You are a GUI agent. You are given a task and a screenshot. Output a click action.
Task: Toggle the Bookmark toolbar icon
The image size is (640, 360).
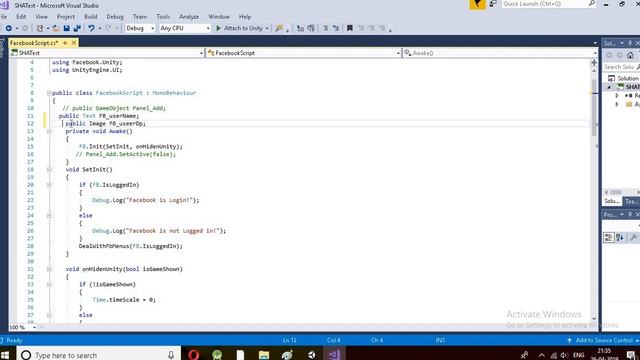(350, 28)
